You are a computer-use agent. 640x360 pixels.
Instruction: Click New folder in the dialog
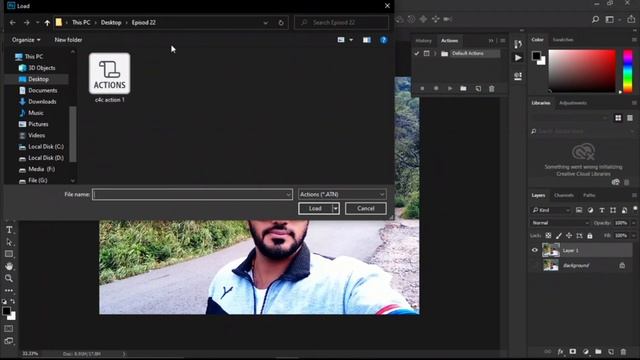click(x=68, y=40)
